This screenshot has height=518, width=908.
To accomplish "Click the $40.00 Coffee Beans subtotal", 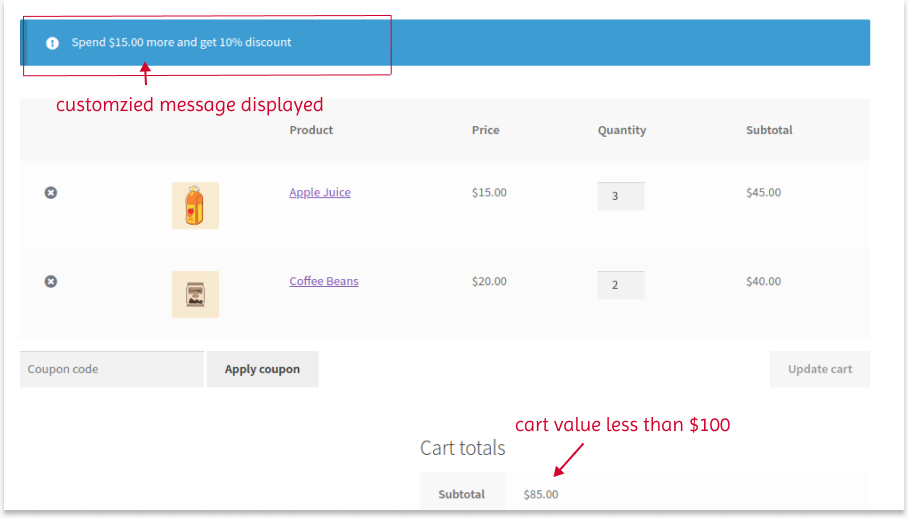I will click(x=763, y=281).
